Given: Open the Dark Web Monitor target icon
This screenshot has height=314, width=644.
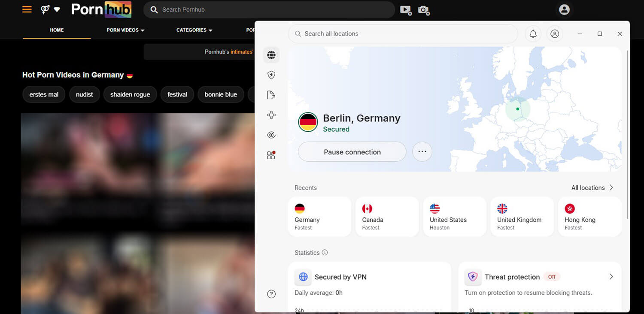Looking at the screenshot, I should (x=271, y=135).
